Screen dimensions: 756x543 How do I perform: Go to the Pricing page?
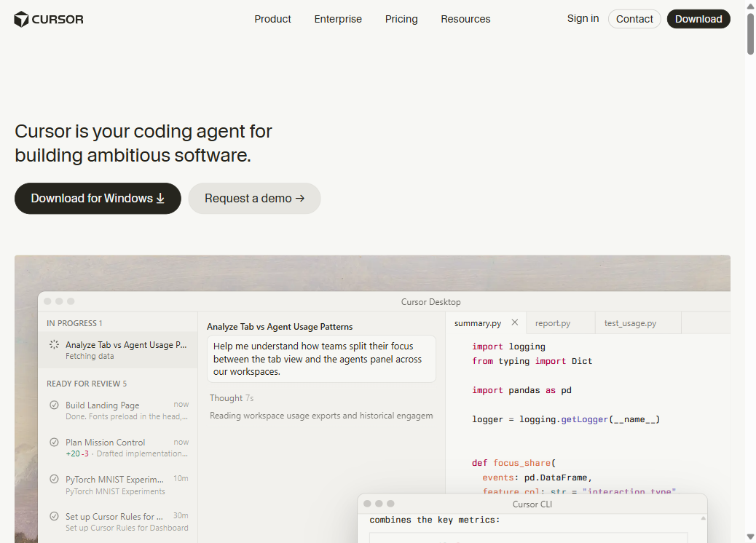[401, 19]
